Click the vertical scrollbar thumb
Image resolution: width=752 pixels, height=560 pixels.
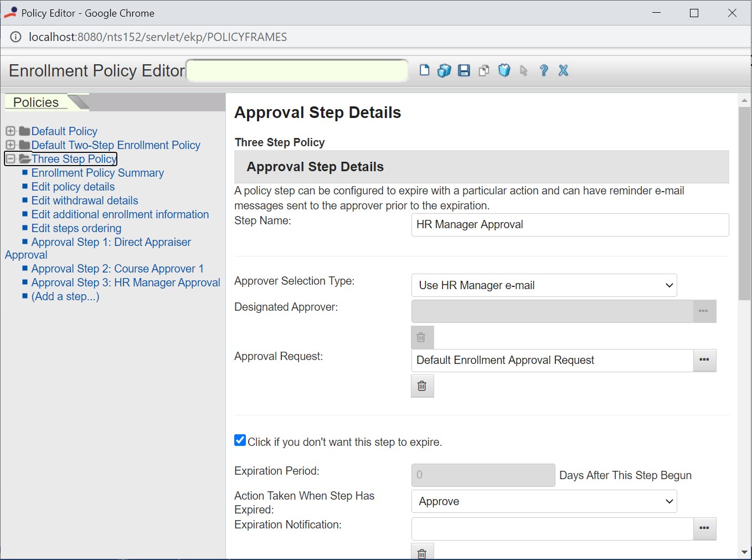point(744,204)
